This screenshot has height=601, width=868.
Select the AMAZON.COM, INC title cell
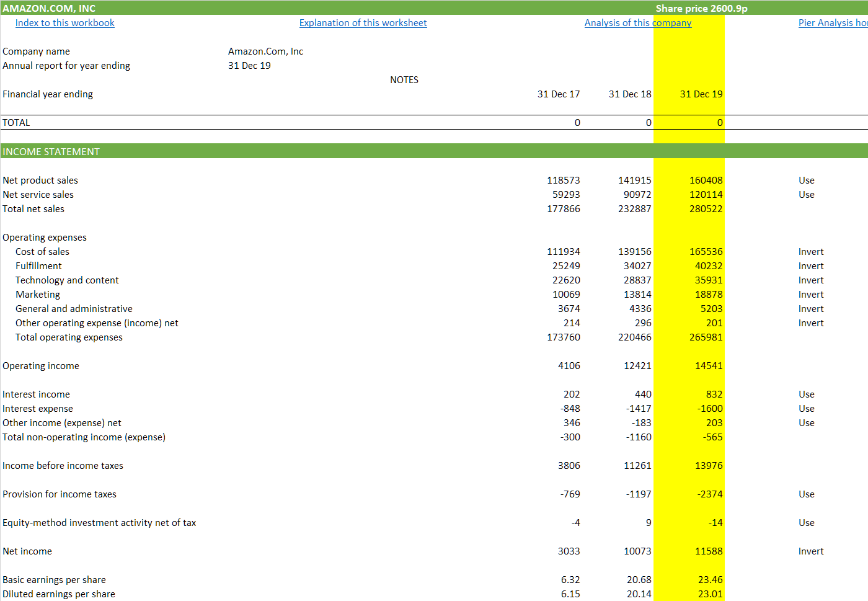(49, 8)
